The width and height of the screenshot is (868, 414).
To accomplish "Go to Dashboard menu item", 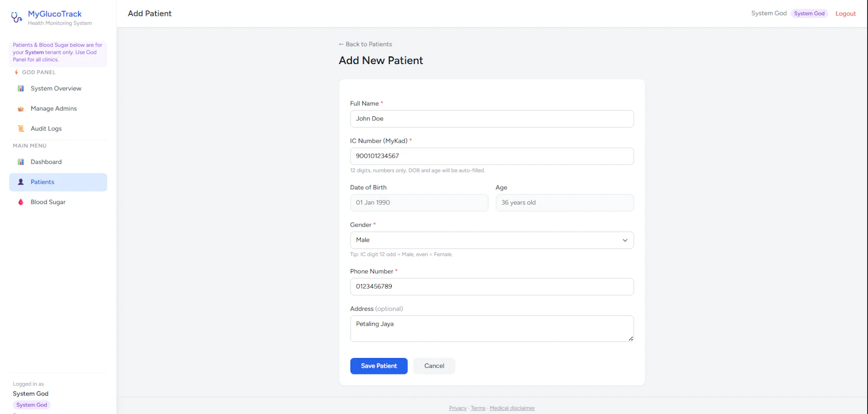I will point(58,162).
